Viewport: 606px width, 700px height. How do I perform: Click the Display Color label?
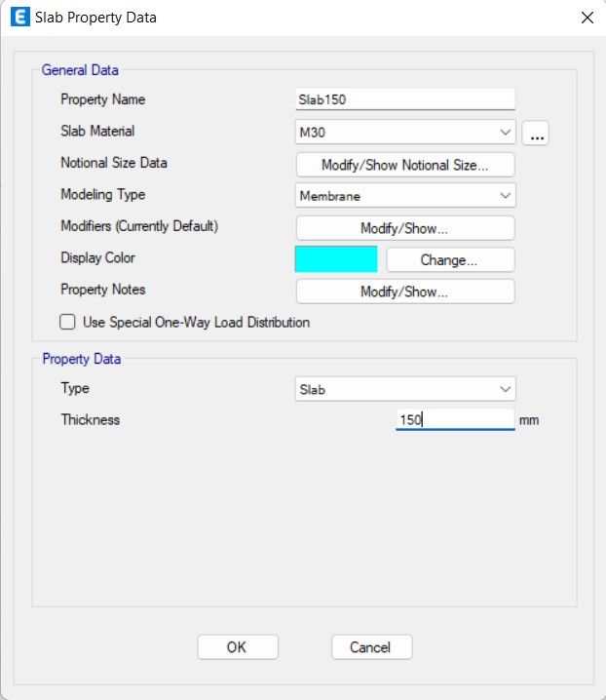(97, 257)
